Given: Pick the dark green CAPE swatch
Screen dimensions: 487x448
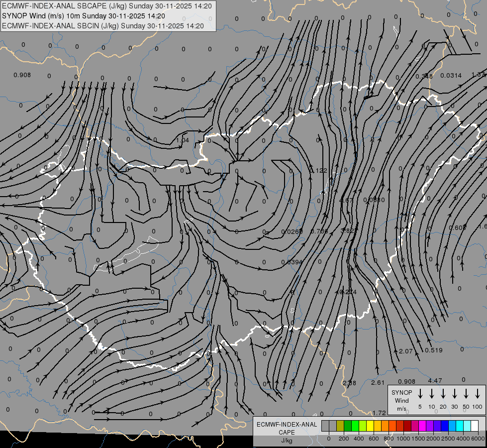Looking at the screenshot, I should pos(348,426).
